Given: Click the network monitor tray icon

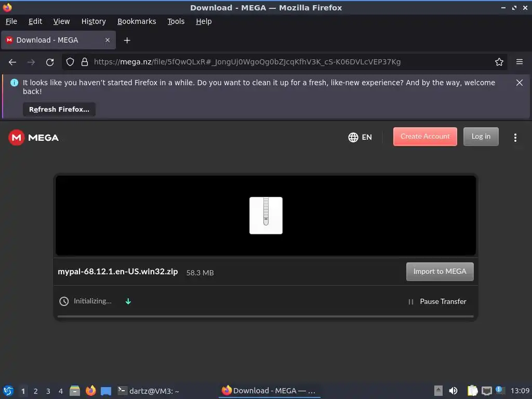Looking at the screenshot, I should click(486, 391).
